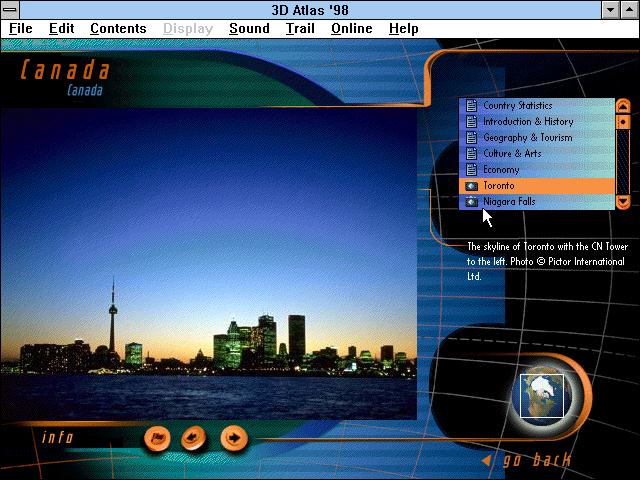Select the Niagara Falls entry
This screenshot has width=640, height=480.
[x=537, y=202]
